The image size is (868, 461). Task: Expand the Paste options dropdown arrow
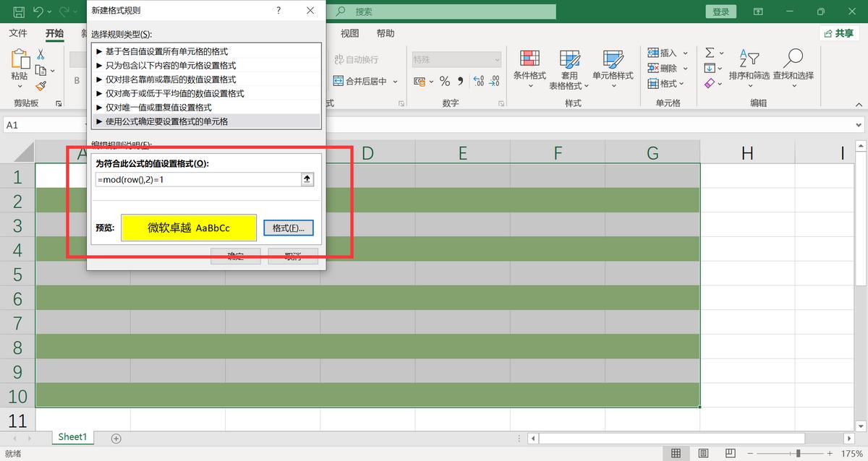20,86
